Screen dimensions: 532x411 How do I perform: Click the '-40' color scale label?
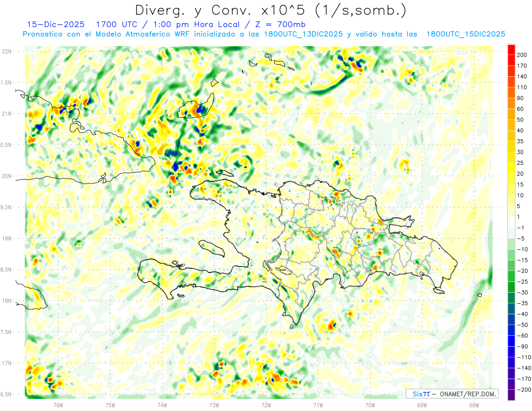pos(524,314)
